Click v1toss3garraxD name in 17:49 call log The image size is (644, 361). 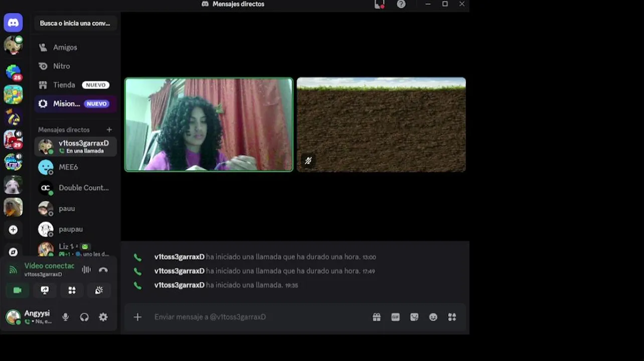pos(179,271)
